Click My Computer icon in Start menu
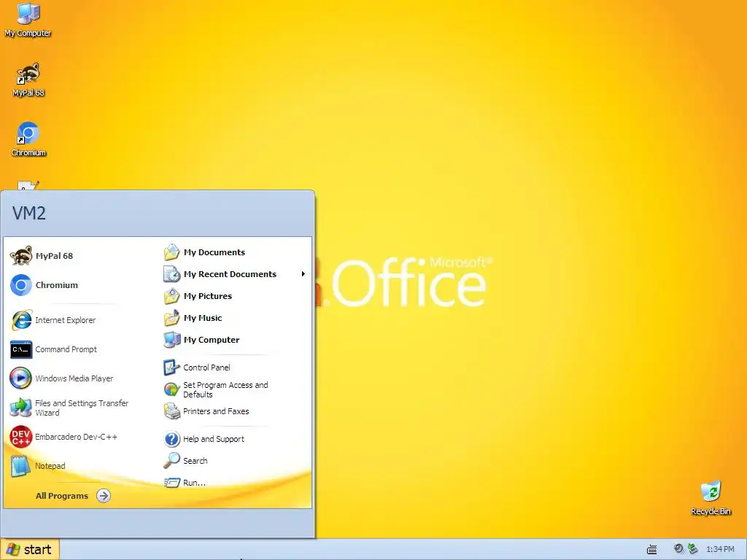The image size is (747, 560). 171,340
